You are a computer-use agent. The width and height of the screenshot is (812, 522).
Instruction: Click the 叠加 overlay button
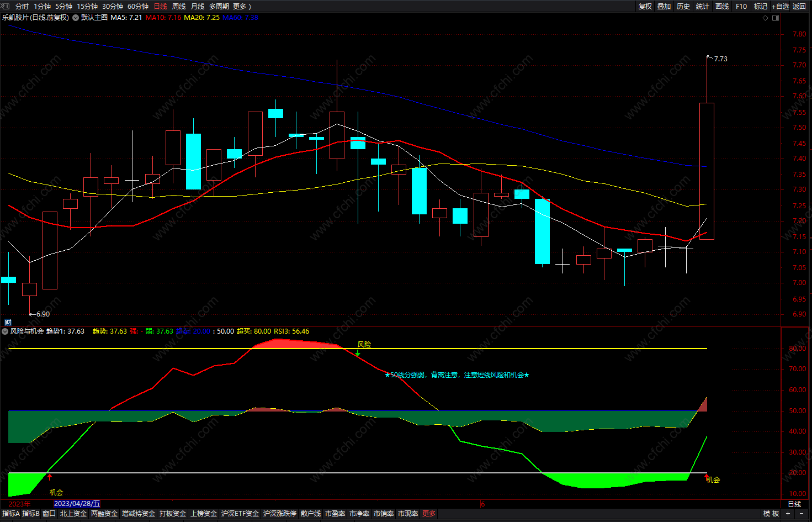pos(664,6)
